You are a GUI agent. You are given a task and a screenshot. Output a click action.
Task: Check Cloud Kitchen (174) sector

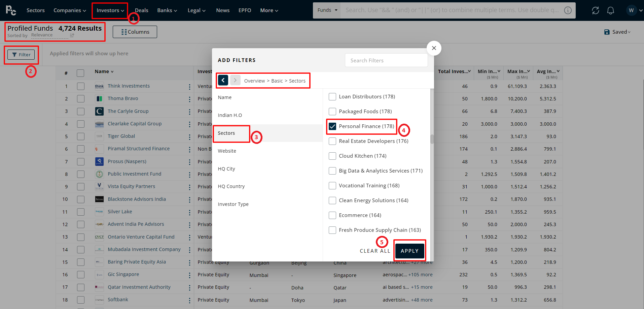tap(332, 156)
